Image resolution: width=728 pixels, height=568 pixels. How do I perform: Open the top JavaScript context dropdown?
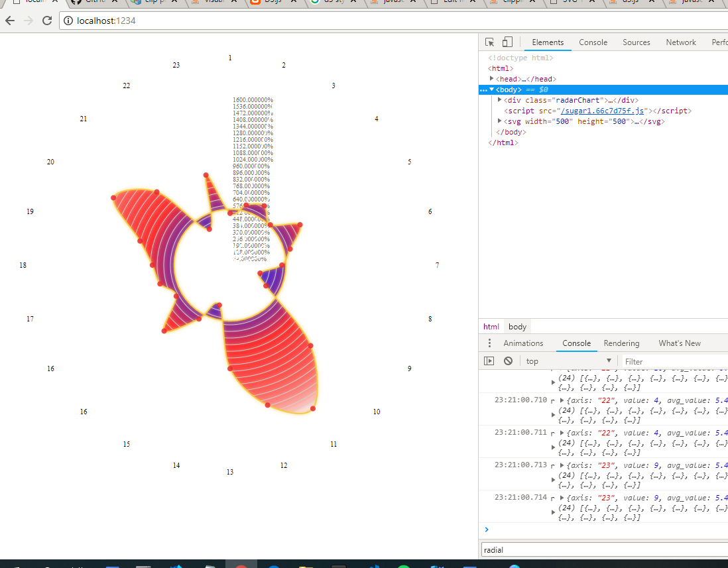click(569, 361)
